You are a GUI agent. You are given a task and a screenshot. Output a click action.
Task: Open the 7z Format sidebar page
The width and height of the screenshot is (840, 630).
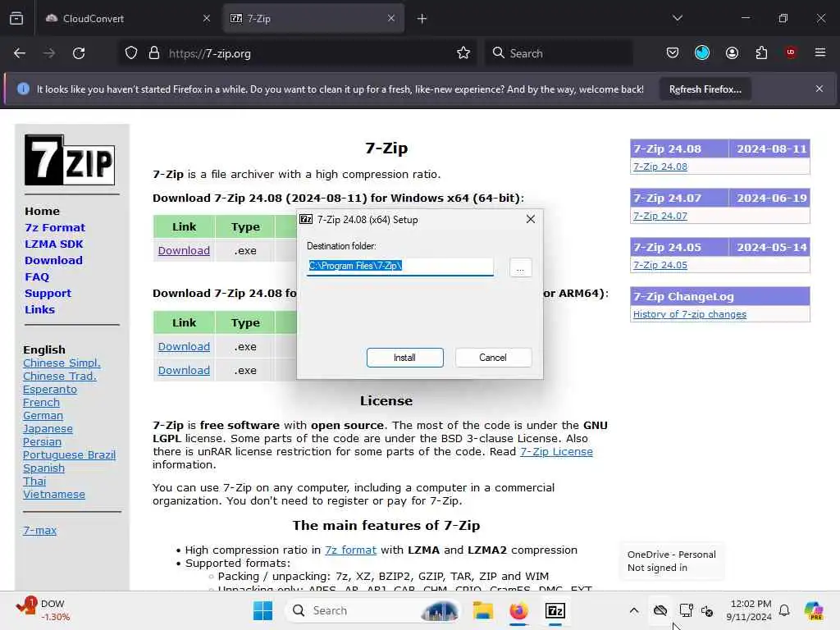(x=55, y=228)
